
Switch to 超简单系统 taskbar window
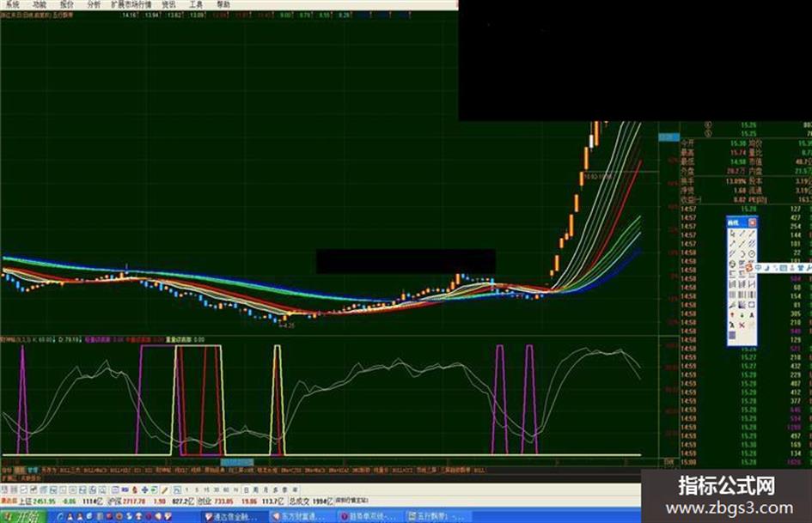(x=369, y=517)
